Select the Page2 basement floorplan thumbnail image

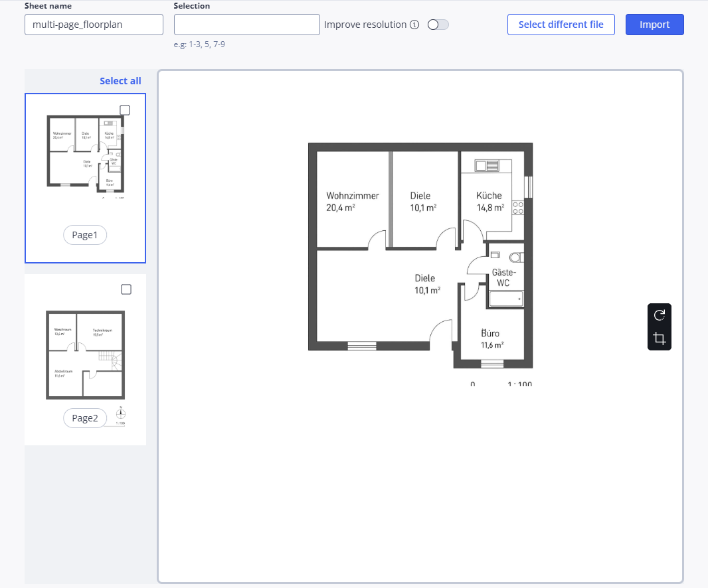click(x=84, y=354)
